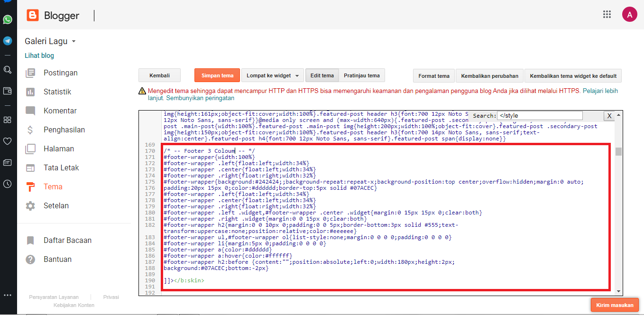The height and width of the screenshot is (316, 644).
Task: Click line #footer-wrapper a:hover{color:#ffffff}
Action: point(228,256)
